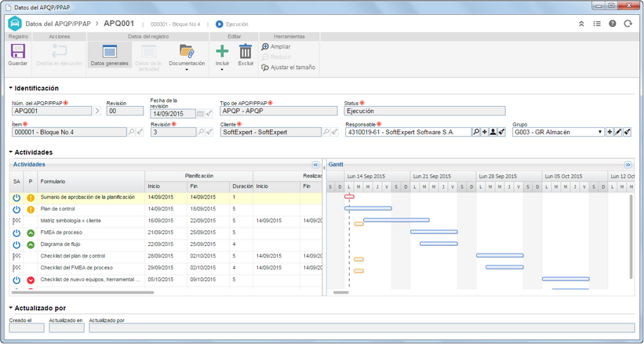Viewport: 644px width, 344px height.
Task: Select the Diagrama de flujo activity
Action: point(166,244)
